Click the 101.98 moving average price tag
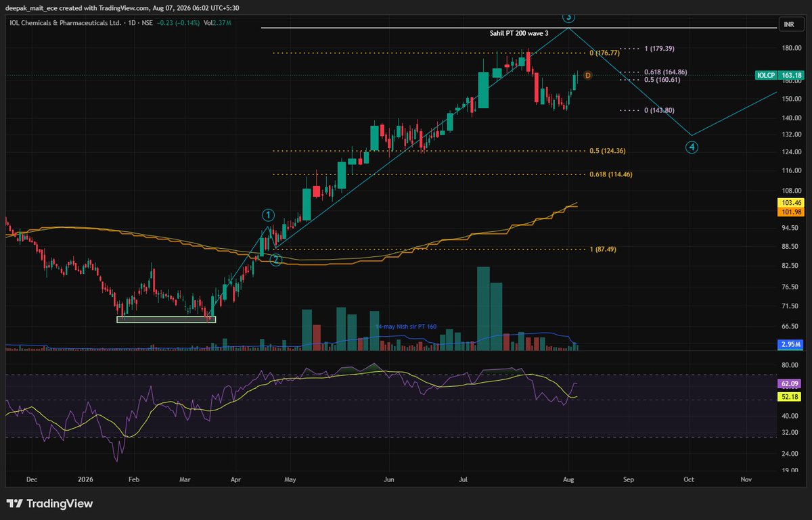Image resolution: width=812 pixels, height=520 pixels. click(790, 212)
